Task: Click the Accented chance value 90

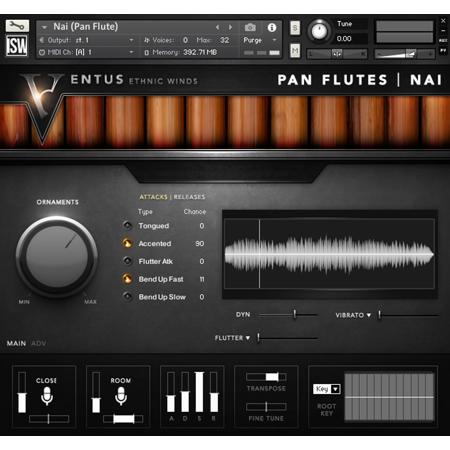Action: [x=200, y=244]
